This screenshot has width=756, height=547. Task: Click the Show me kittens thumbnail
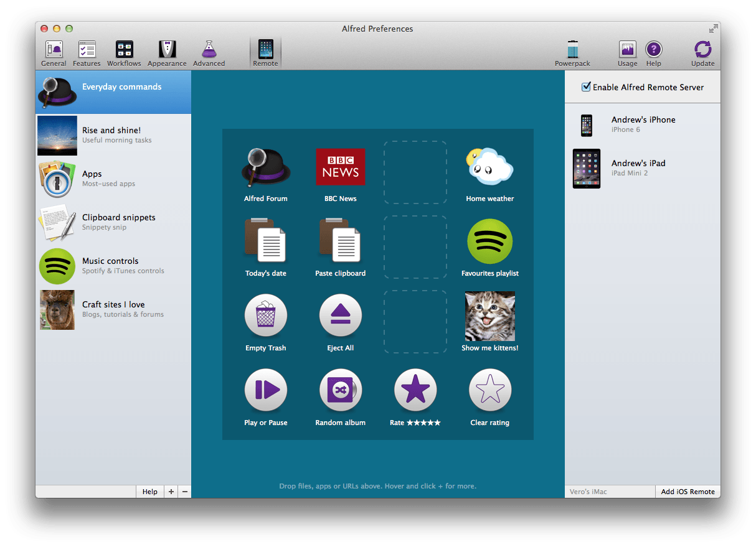click(490, 316)
